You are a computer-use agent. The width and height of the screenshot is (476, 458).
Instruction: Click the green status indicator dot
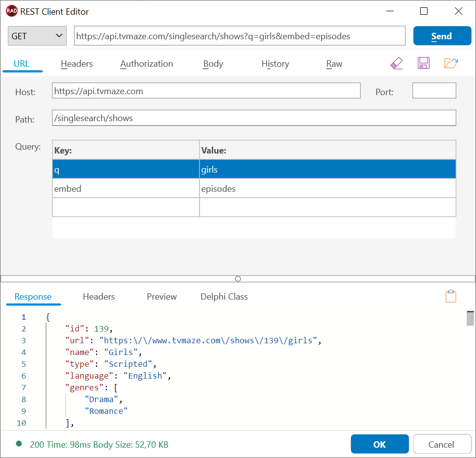tap(19, 444)
